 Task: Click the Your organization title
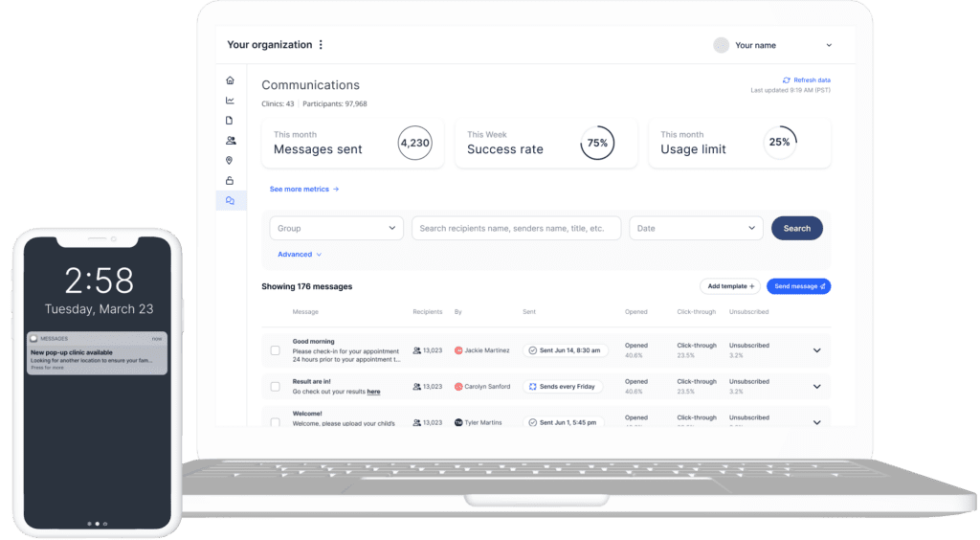tap(269, 45)
